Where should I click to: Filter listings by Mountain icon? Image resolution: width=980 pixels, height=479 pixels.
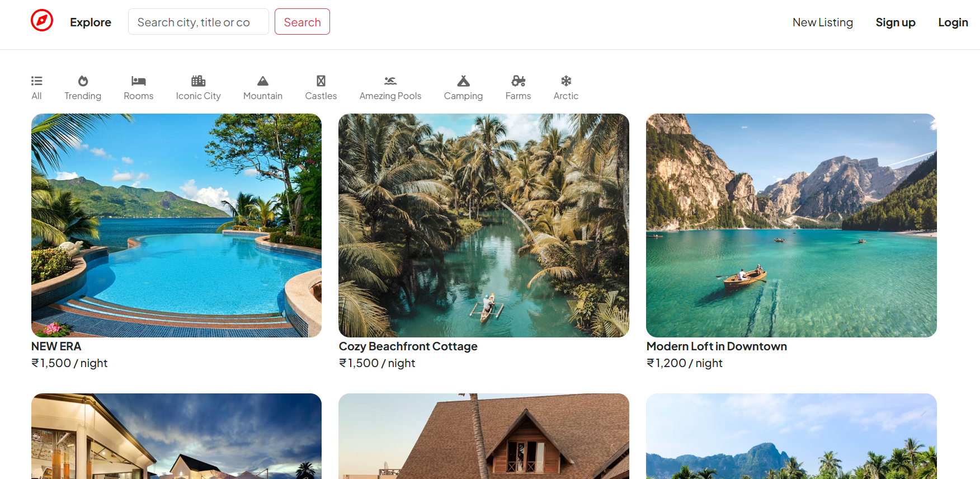[x=263, y=81]
